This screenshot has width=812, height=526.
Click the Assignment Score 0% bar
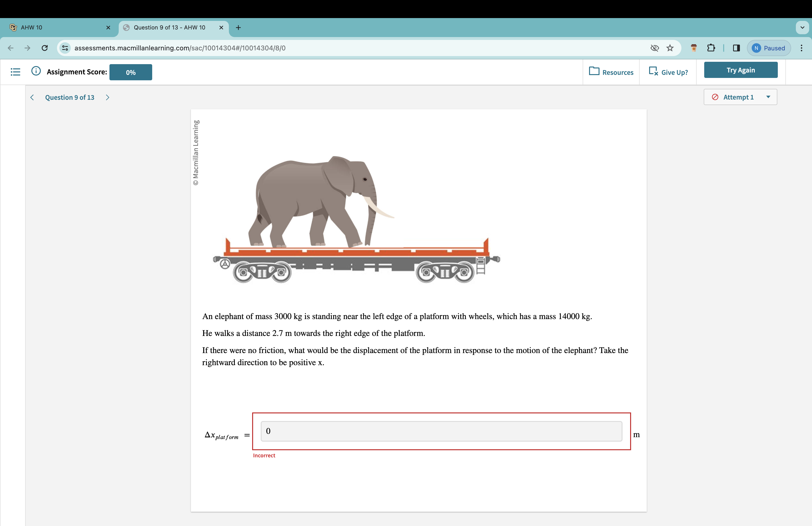tap(131, 72)
